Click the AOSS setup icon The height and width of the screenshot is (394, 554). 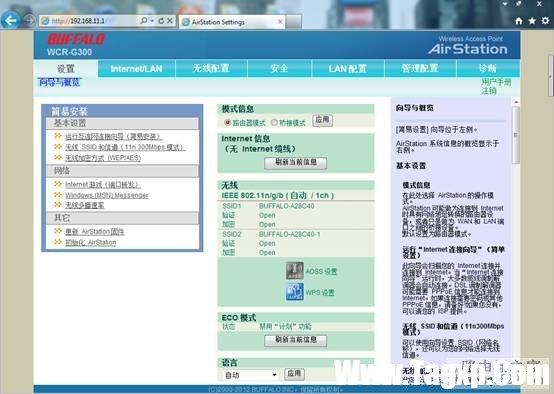click(295, 271)
